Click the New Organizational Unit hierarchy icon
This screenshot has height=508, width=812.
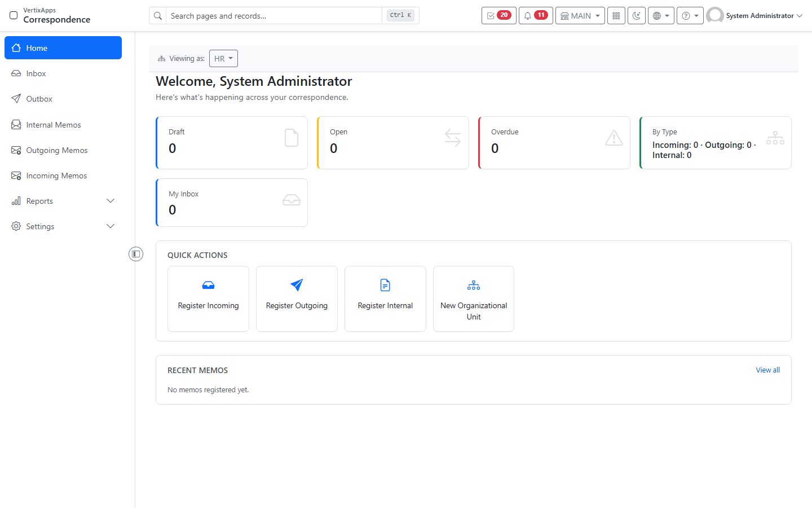pyautogui.click(x=474, y=285)
